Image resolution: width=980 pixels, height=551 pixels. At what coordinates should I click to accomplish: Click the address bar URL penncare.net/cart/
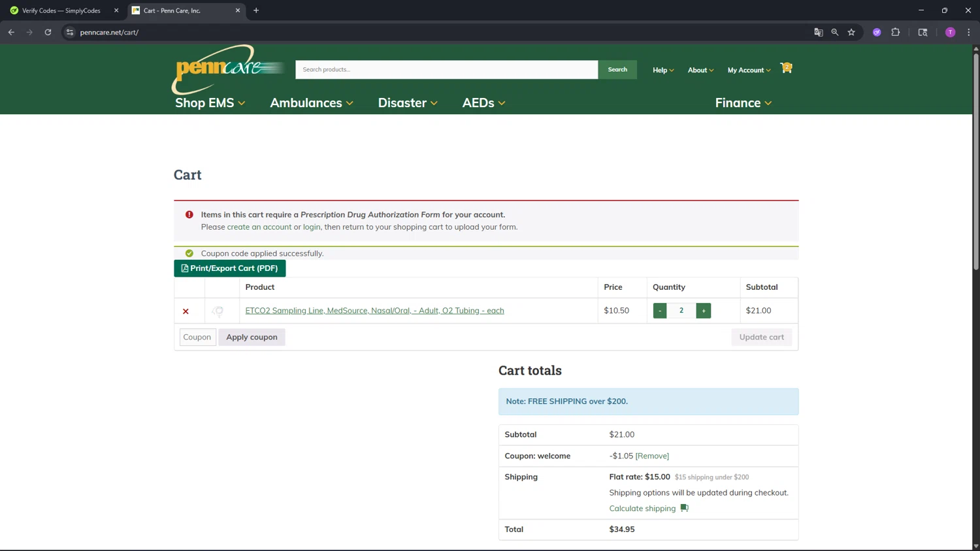coord(109,32)
